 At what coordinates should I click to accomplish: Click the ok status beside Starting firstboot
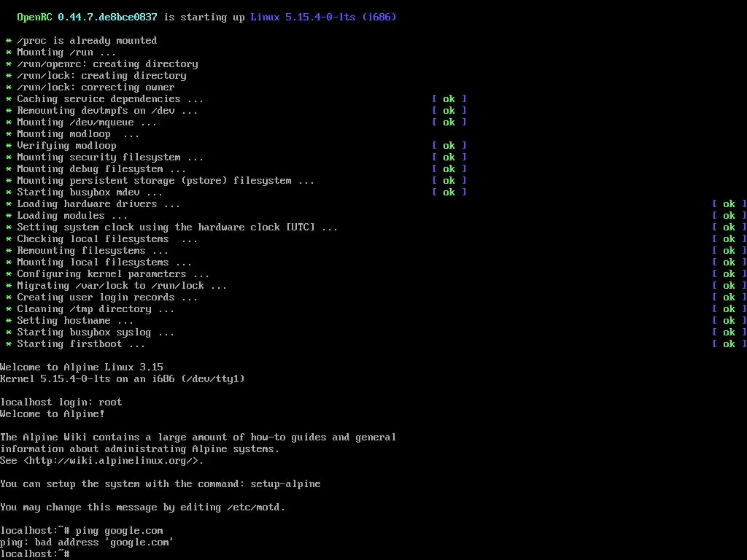click(729, 344)
